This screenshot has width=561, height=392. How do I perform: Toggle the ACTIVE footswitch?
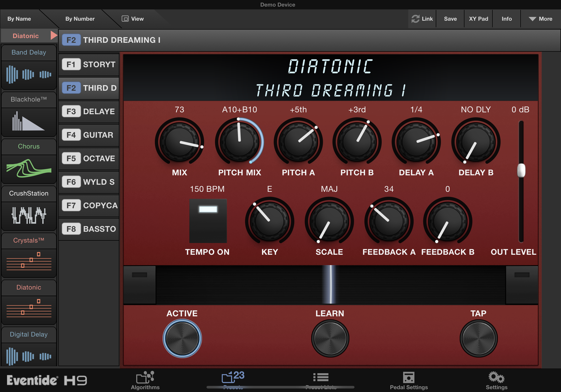182,338
